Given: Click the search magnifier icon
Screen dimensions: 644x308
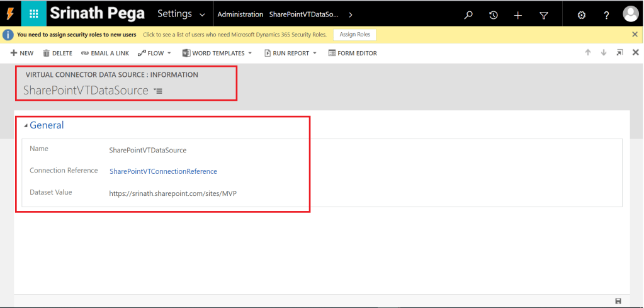Looking at the screenshot, I should [x=468, y=15].
